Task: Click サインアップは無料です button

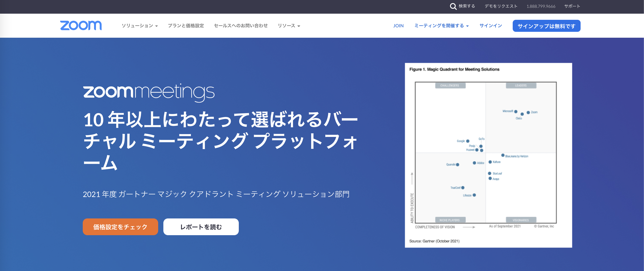Action: [x=546, y=26]
